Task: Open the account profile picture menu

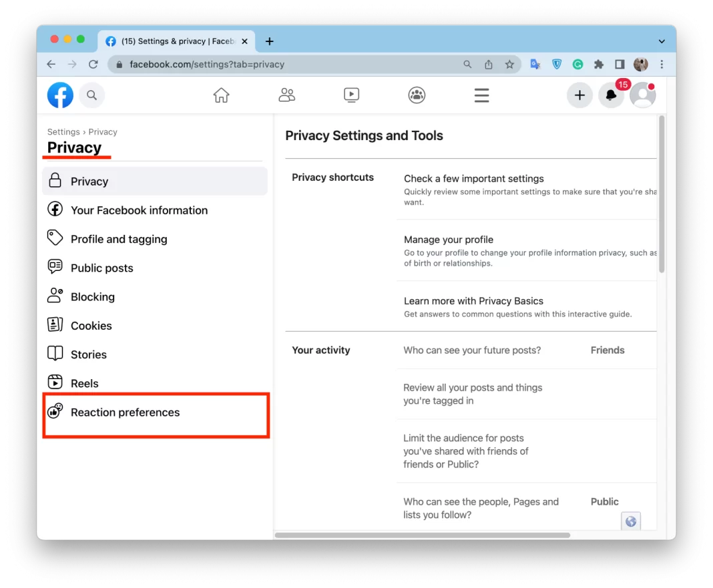Action: tap(642, 95)
